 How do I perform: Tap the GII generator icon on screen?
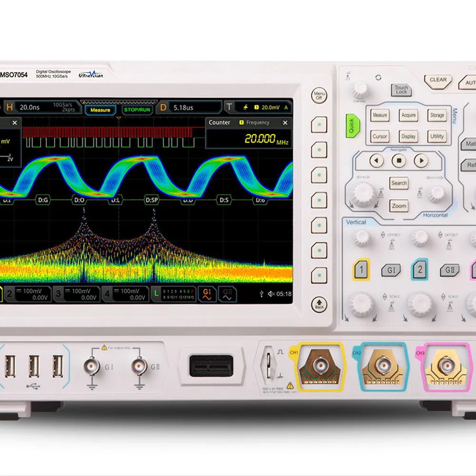coord(228,294)
